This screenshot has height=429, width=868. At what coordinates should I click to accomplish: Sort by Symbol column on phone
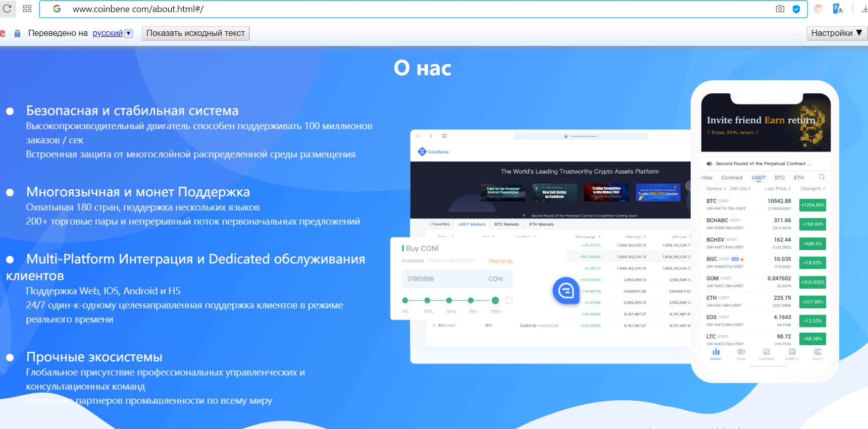[x=716, y=189]
